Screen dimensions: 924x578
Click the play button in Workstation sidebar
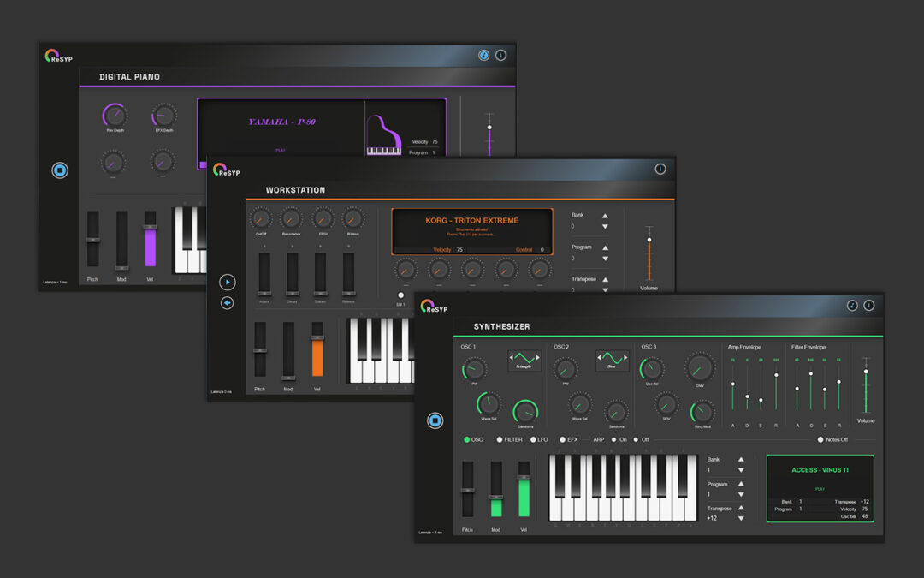[228, 283]
